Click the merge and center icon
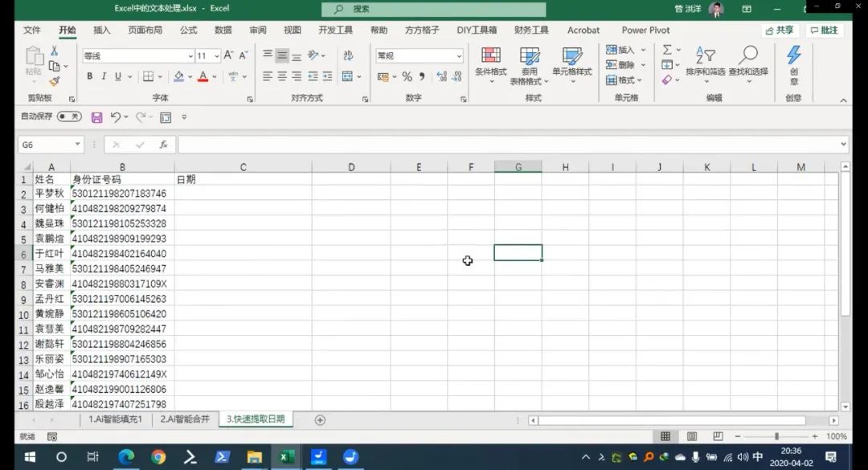Viewport: 868px width, 470px height. tap(347, 76)
